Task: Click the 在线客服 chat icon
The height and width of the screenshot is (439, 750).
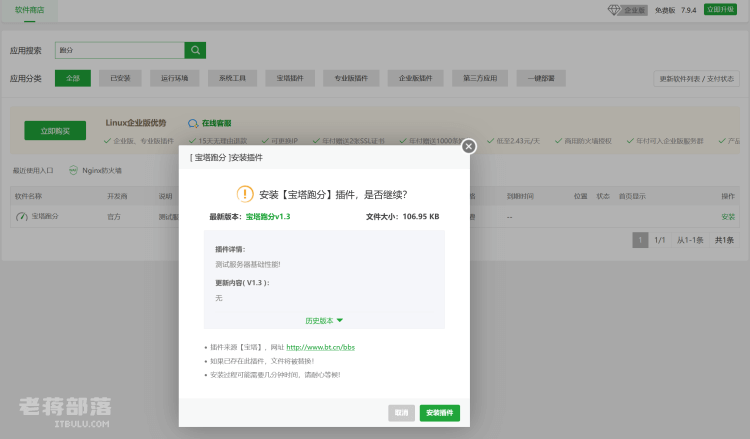Action: pos(193,123)
